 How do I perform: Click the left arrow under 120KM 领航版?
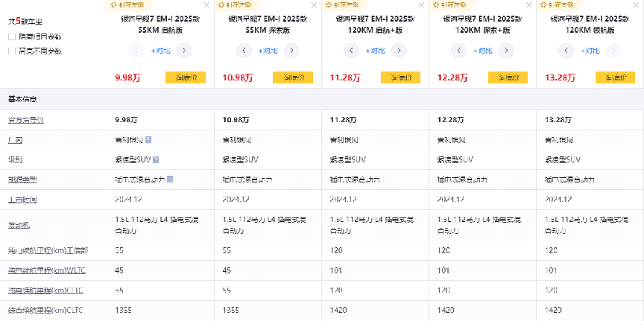click(566, 51)
